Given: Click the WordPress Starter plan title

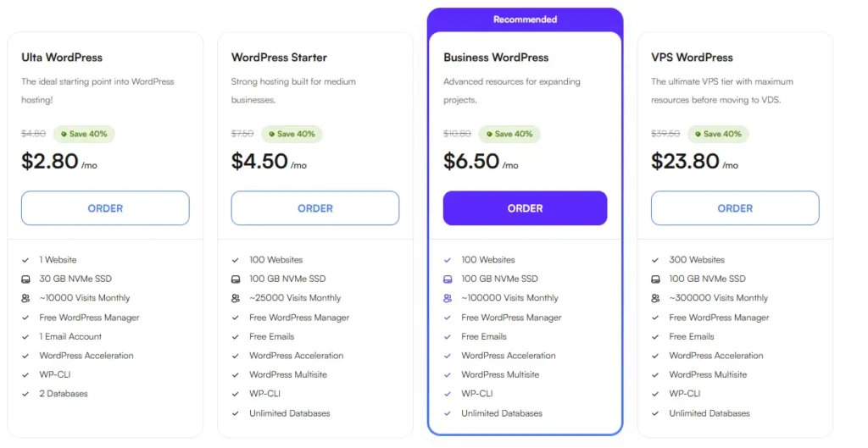Looking at the screenshot, I should [279, 58].
